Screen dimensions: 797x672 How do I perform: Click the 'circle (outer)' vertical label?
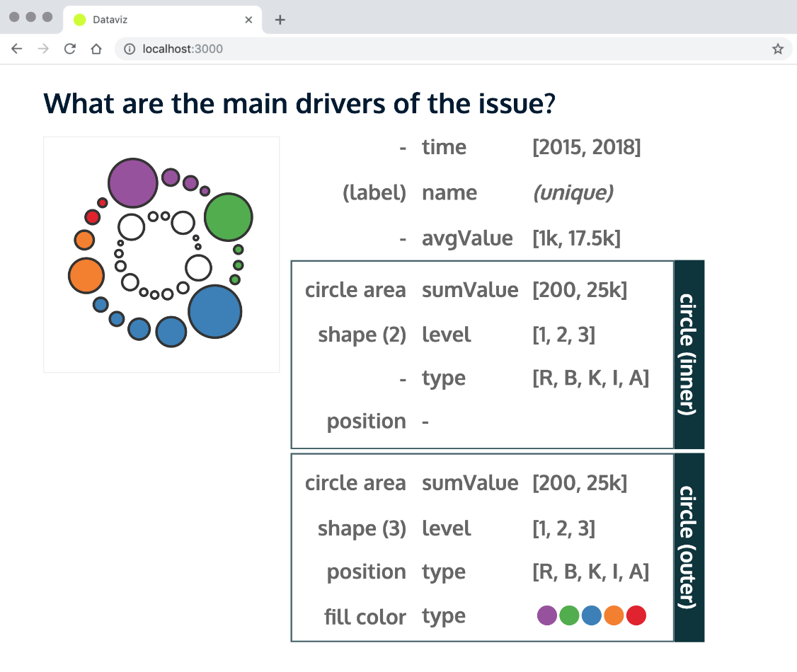tap(689, 547)
